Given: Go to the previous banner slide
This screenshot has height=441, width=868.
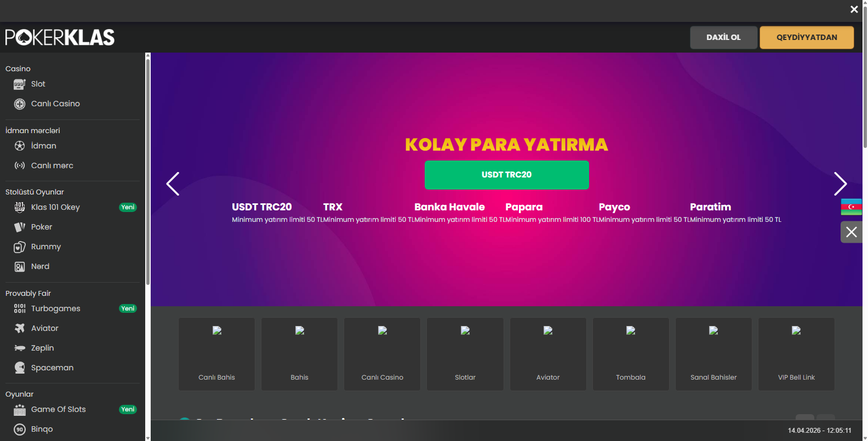Looking at the screenshot, I should click(173, 184).
